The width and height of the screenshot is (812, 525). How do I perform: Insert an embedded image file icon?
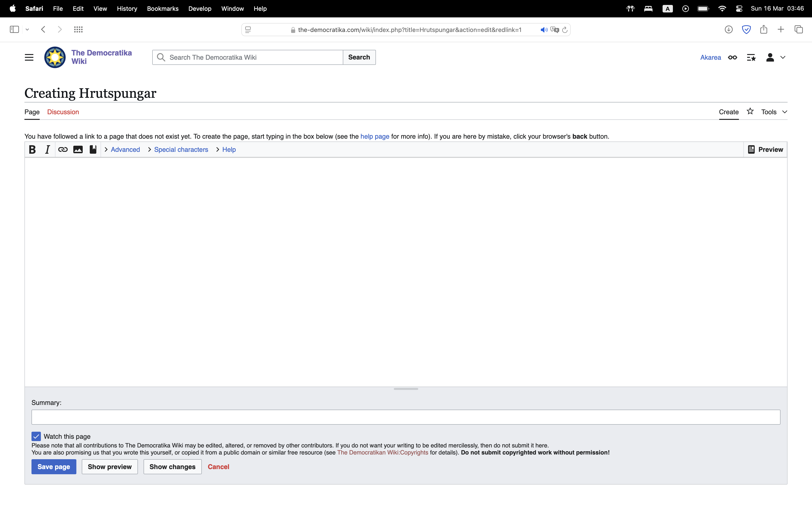point(78,149)
